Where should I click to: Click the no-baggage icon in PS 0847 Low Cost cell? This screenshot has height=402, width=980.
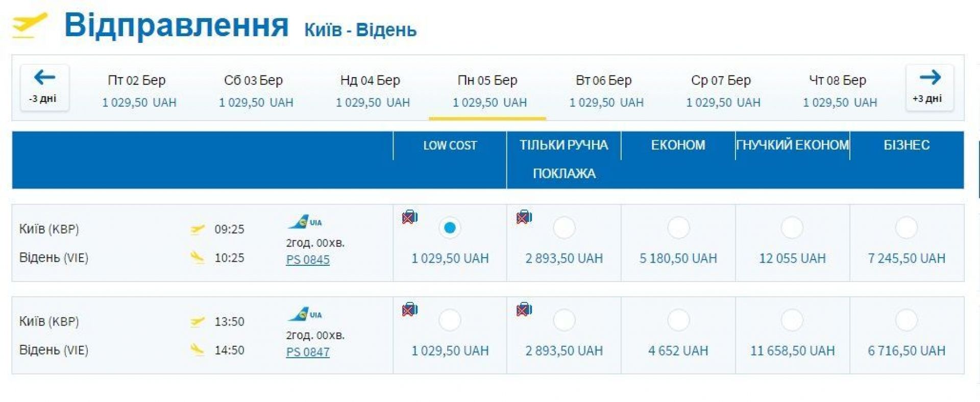[x=409, y=310]
